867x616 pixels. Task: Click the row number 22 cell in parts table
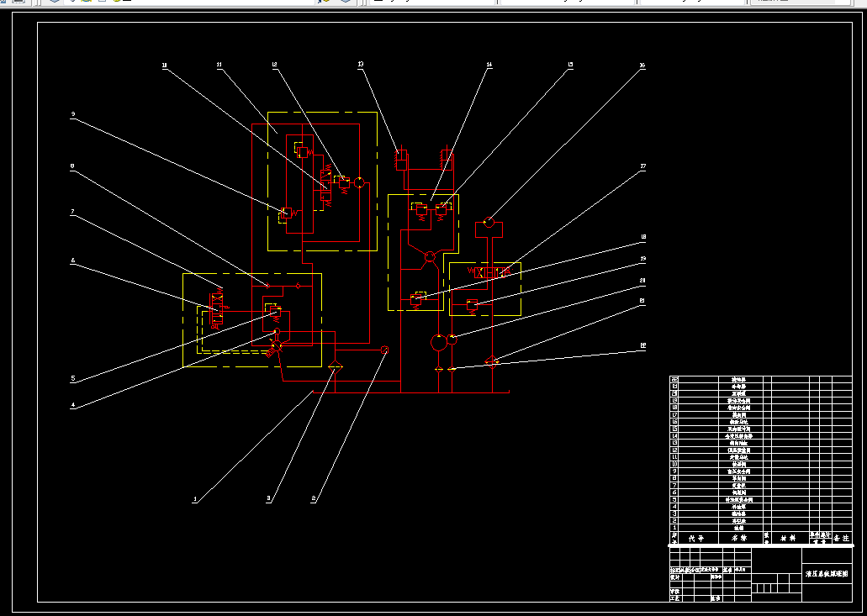674,380
